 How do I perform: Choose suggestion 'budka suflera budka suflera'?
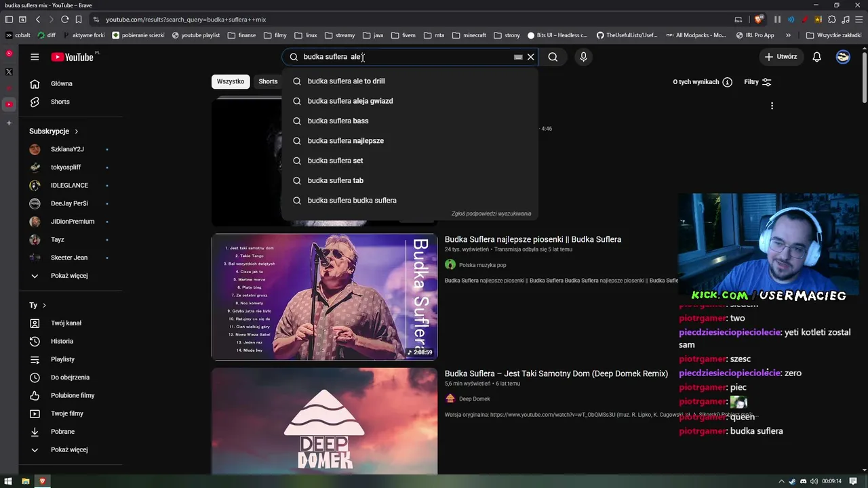(x=410, y=201)
